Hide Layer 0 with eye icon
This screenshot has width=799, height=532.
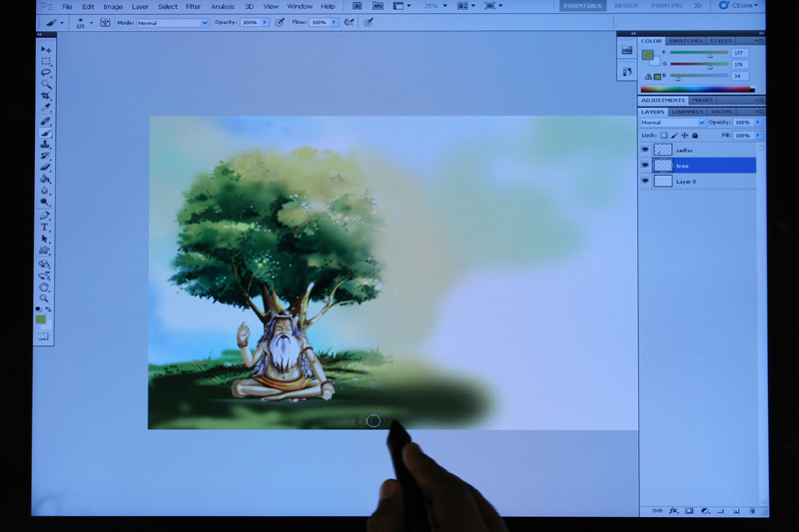[645, 182]
